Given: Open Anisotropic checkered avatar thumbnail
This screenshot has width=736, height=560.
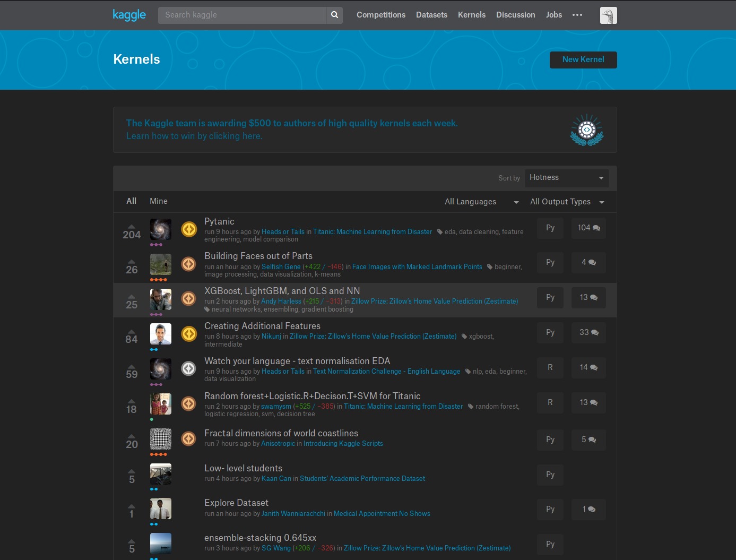Looking at the screenshot, I should (161, 439).
